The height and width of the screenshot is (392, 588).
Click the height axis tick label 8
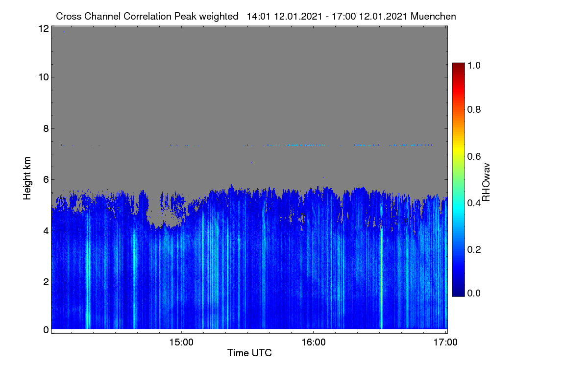[46, 128]
